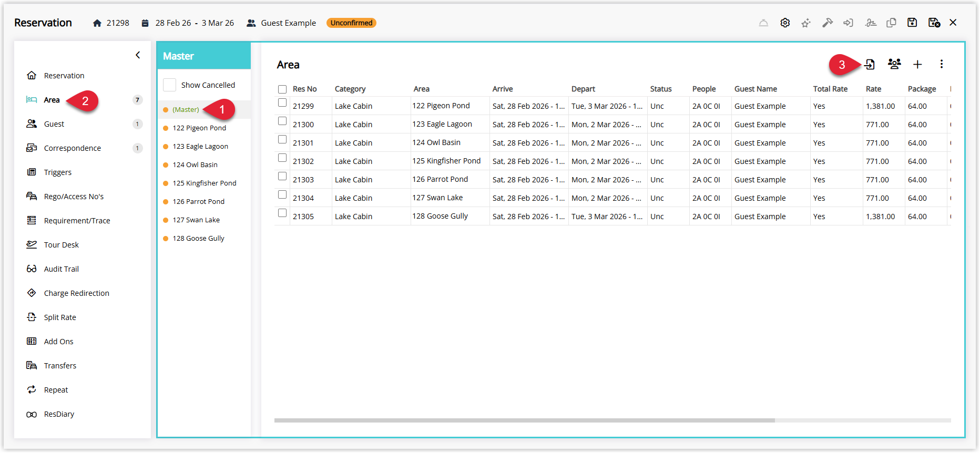980x453 pixels.
Task: Check the box for reservation 21300
Action: point(282,121)
